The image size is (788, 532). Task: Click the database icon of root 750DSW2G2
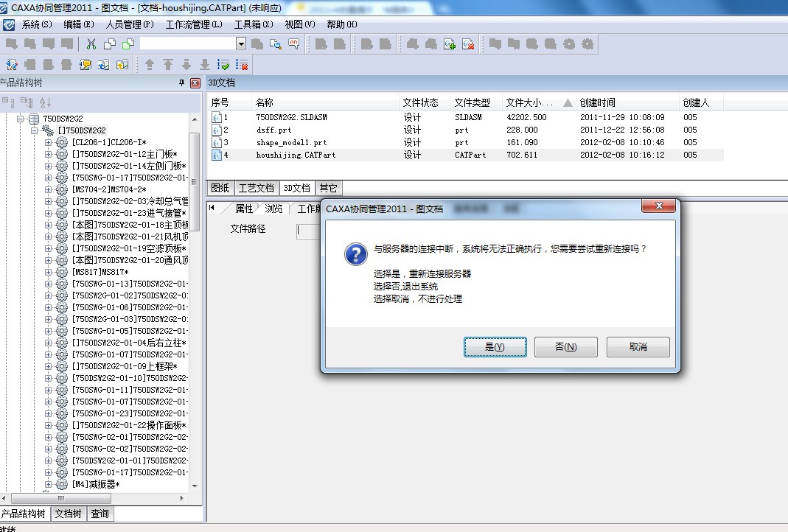tap(34, 119)
